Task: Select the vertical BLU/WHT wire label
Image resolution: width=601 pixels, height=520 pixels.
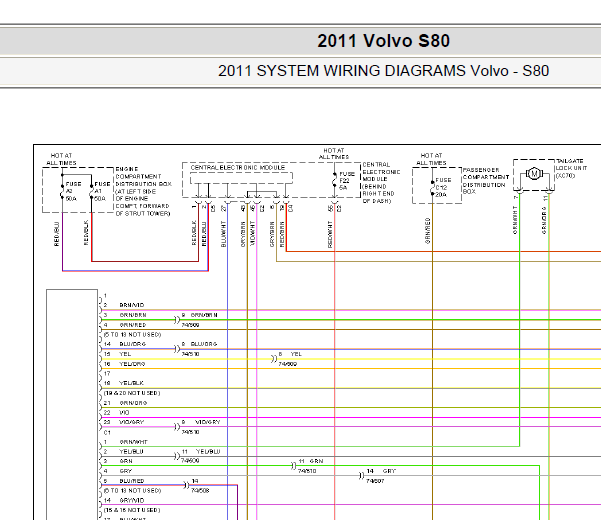Action: 224,234
